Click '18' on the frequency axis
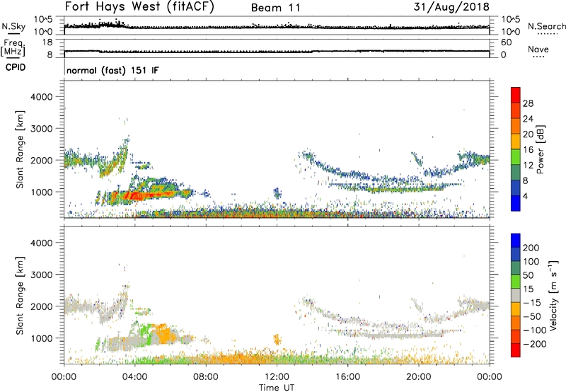This screenshot has width=566, height=392. 47,42
